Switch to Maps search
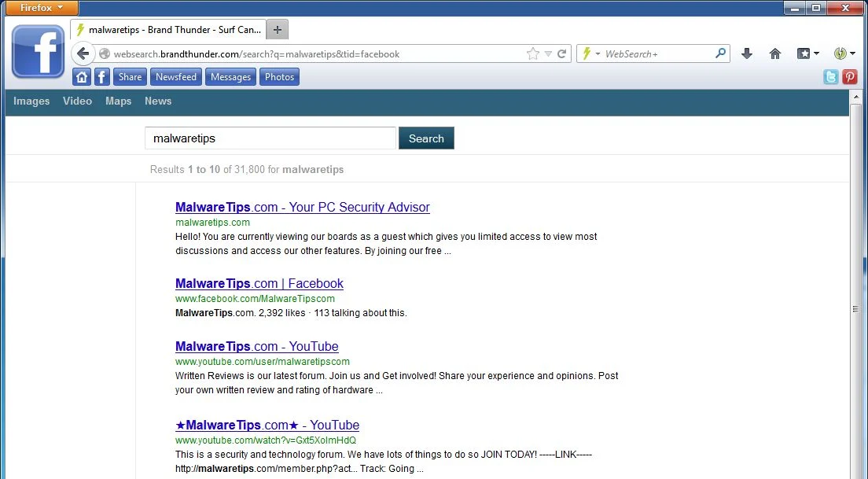Screen dimensions: 868x479 tap(119, 101)
